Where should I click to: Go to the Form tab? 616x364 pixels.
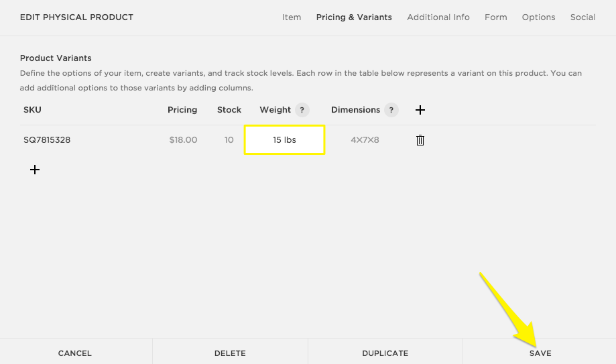tap(496, 17)
